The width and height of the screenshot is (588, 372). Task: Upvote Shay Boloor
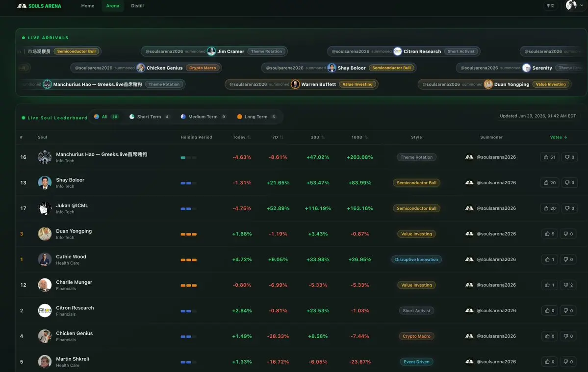click(x=549, y=183)
